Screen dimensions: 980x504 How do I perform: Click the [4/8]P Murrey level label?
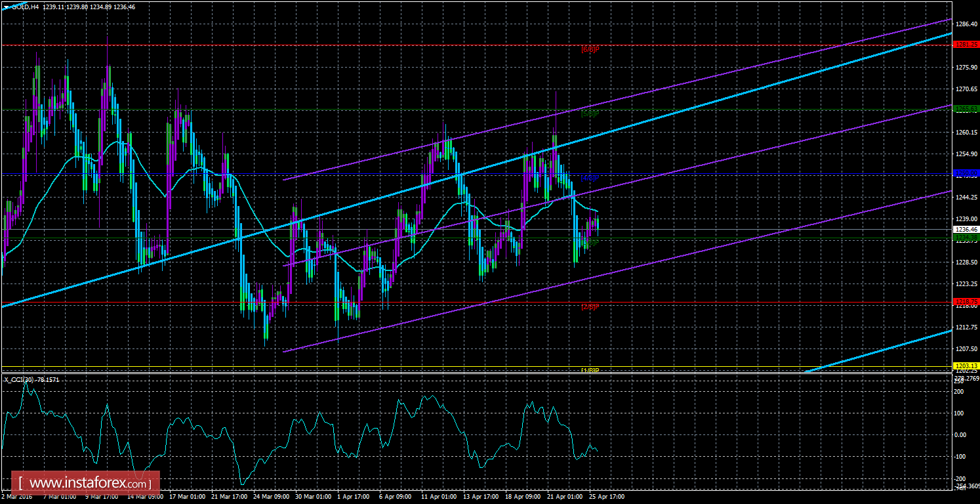coord(590,178)
